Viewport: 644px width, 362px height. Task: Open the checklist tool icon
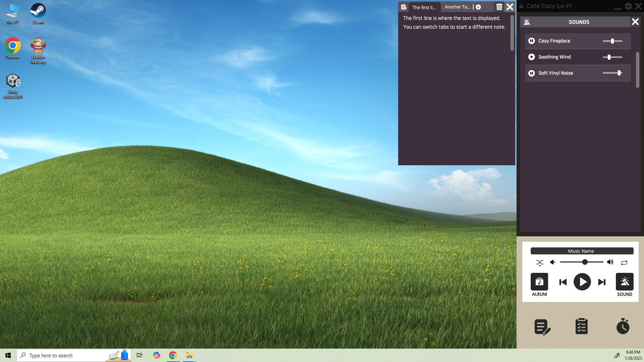(581, 326)
